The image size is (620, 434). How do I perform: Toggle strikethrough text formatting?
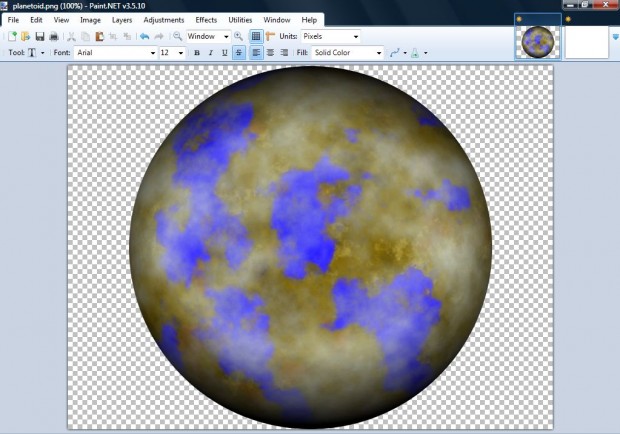click(239, 52)
